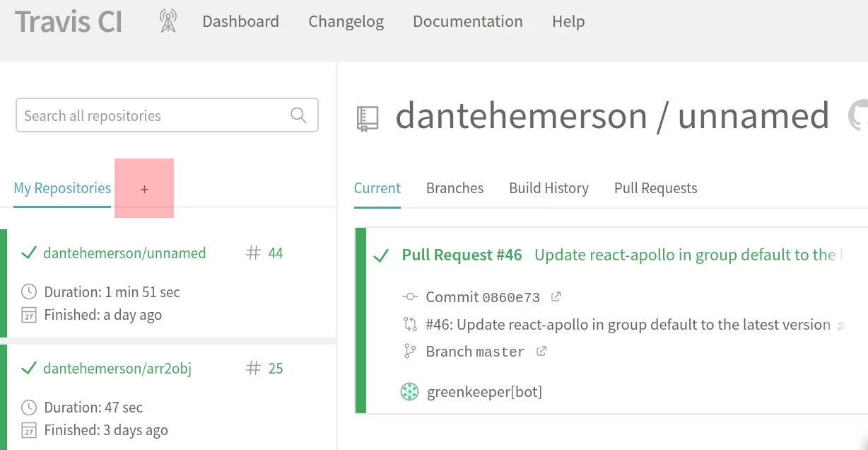Add a repository with plus button
Image resolution: width=868 pixels, height=450 pixels.
click(144, 188)
